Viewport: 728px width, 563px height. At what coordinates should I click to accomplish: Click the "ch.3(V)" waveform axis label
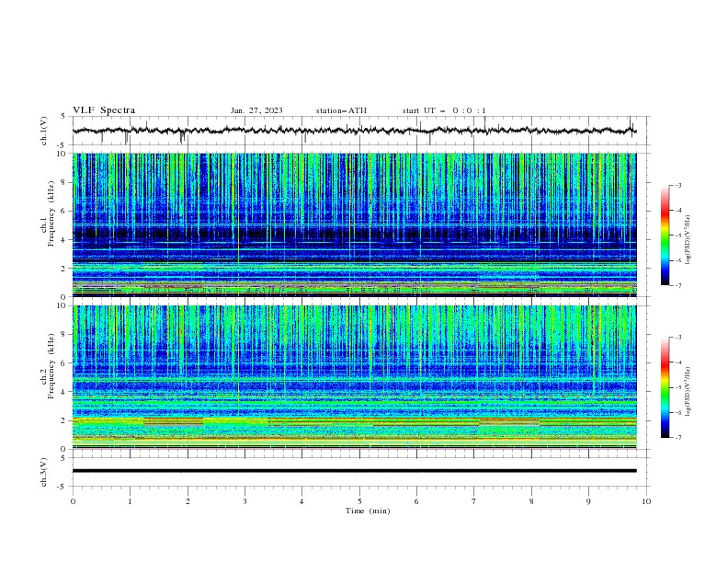tap(44, 473)
